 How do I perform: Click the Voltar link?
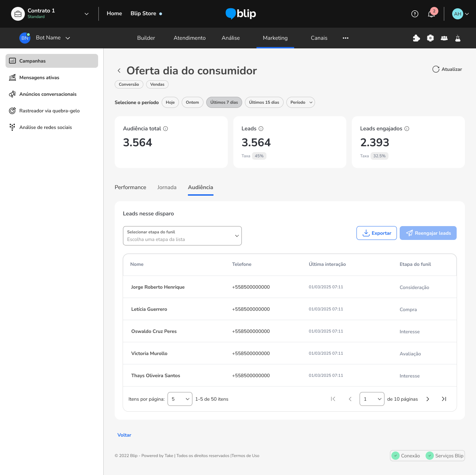(x=124, y=435)
